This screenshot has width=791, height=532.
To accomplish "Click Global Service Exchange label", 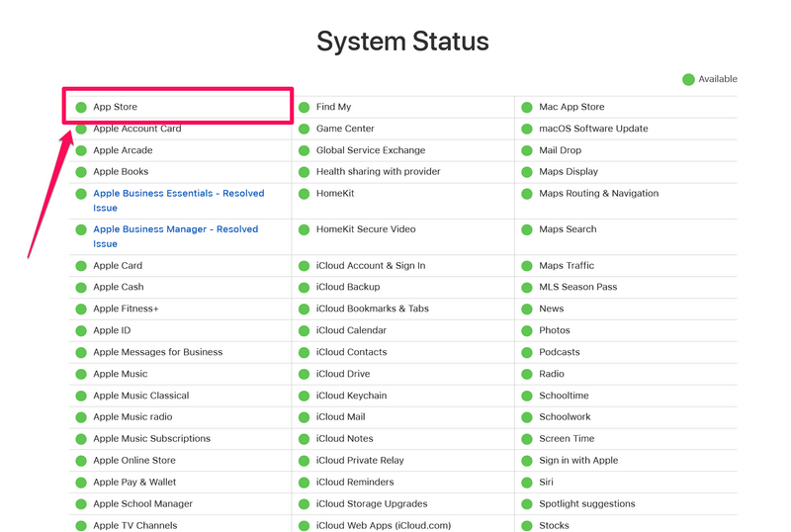I will 371,150.
